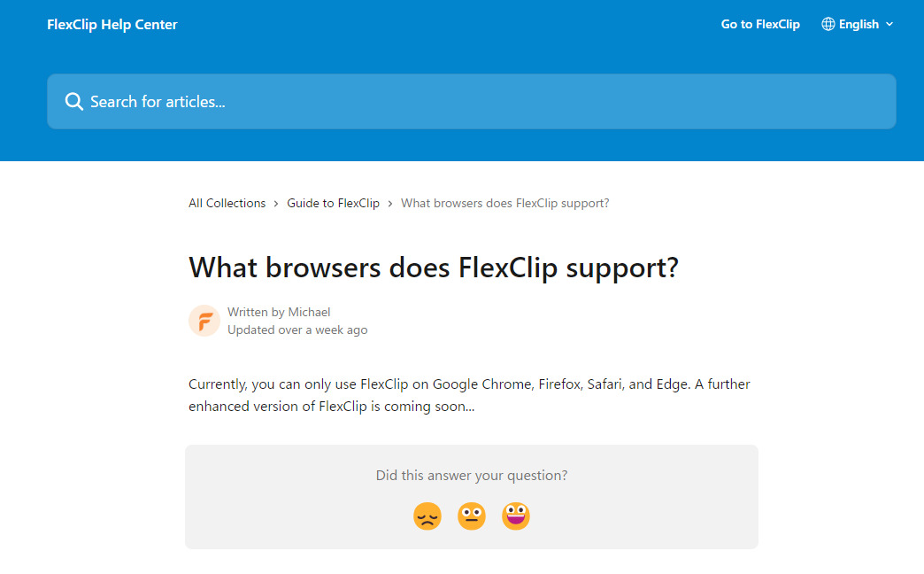Image resolution: width=924 pixels, height=574 pixels.
Task: Click the chevron between Guide to FlexClip and article title
Action: [x=389, y=203]
